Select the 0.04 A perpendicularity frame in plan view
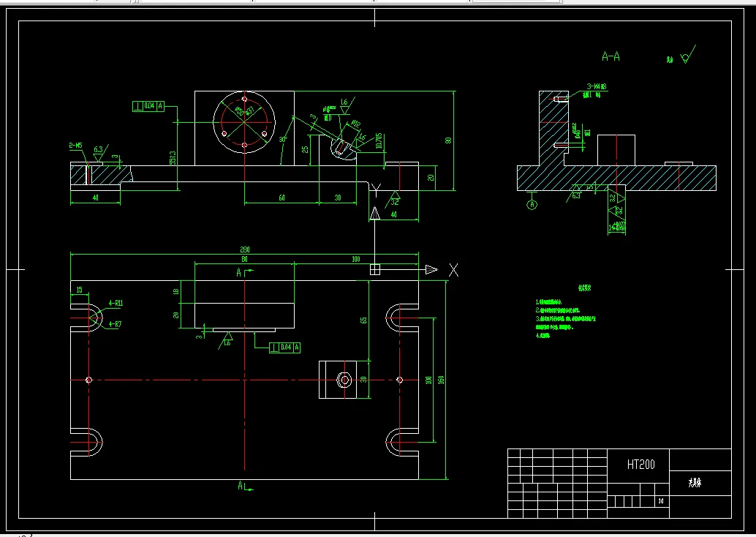The width and height of the screenshot is (756, 537). [285, 348]
